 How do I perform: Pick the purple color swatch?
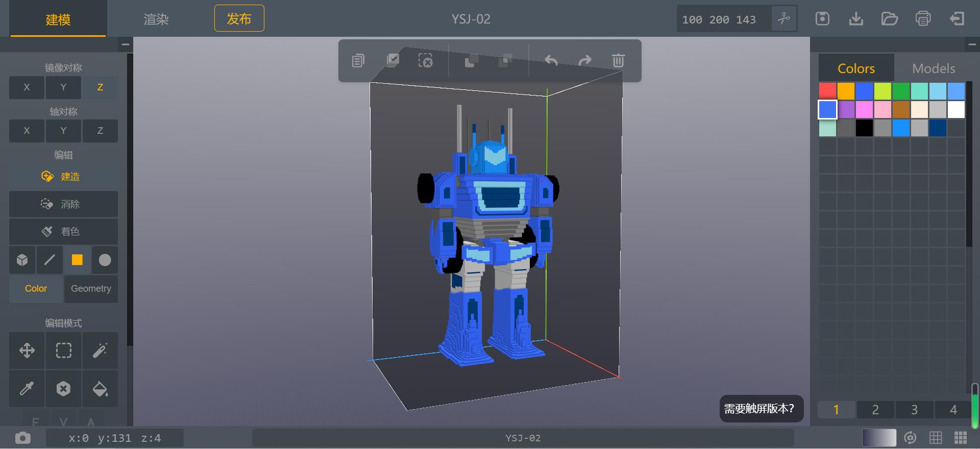[846, 109]
